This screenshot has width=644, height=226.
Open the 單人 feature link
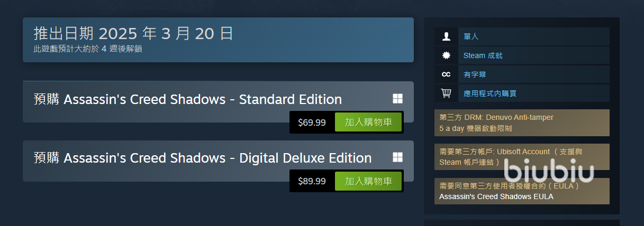click(470, 36)
